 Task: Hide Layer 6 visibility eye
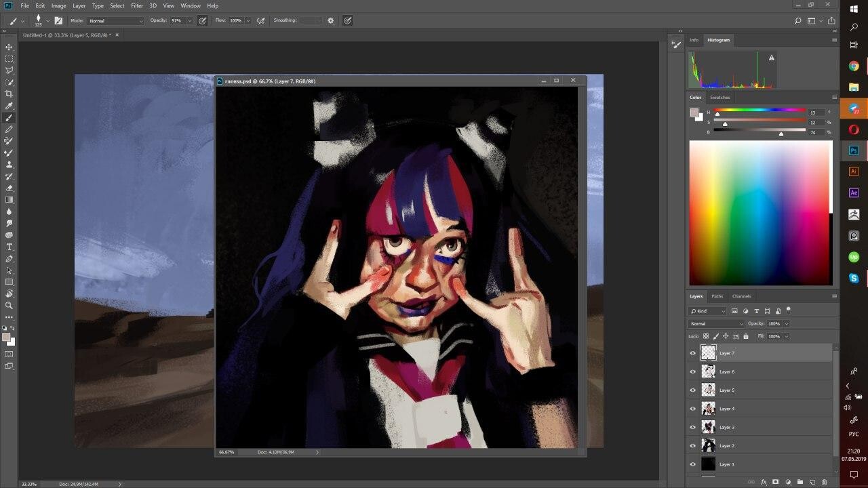(692, 371)
